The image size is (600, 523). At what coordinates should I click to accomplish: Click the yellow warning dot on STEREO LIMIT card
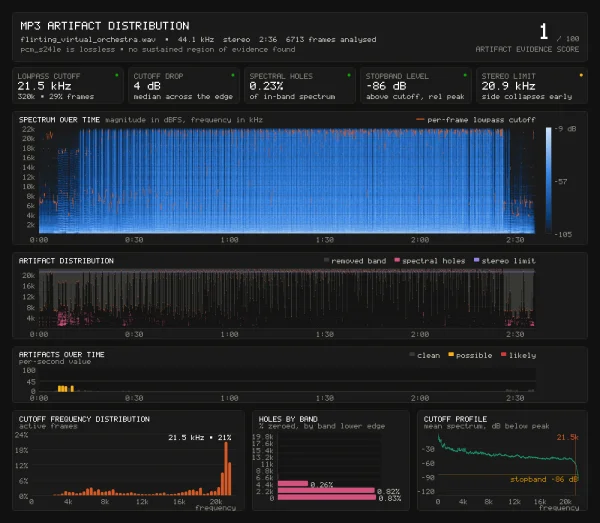tap(581, 75)
